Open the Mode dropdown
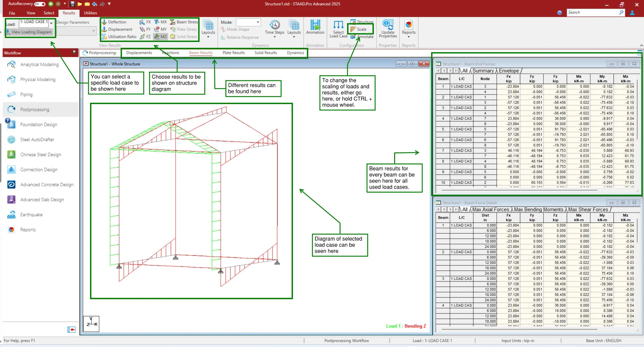The image size is (644, 347). pyautogui.click(x=258, y=22)
